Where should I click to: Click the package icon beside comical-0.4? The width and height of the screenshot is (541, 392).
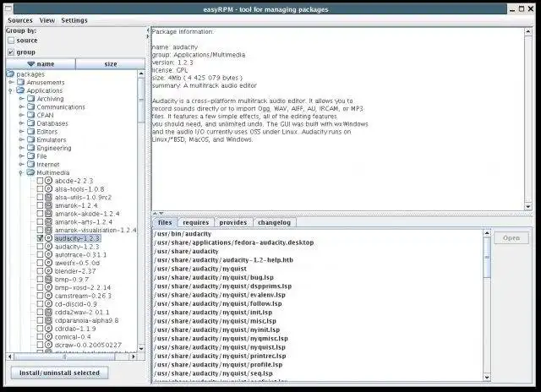coord(49,337)
